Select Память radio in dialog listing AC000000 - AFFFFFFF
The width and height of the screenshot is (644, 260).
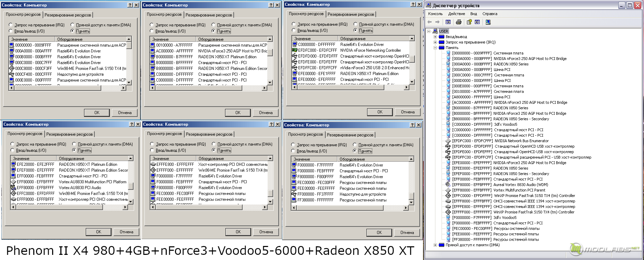[213, 31]
